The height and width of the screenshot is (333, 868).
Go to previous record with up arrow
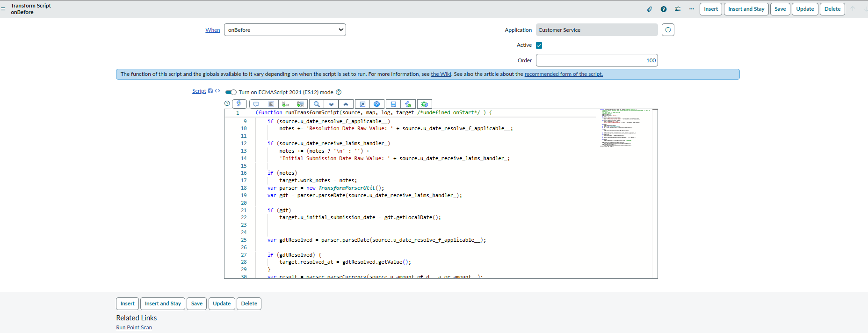coord(853,9)
